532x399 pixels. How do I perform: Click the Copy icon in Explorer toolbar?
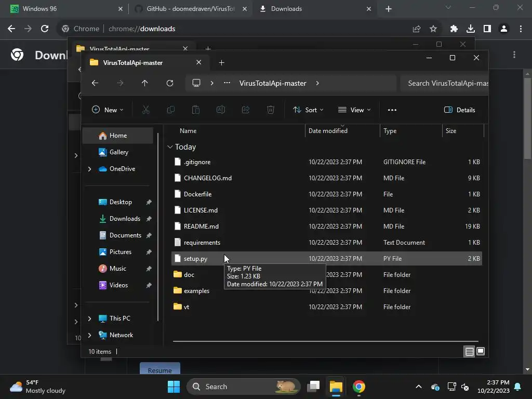[171, 110]
